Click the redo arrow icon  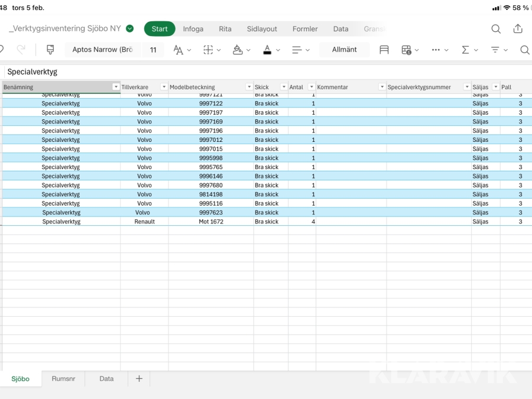coord(21,50)
